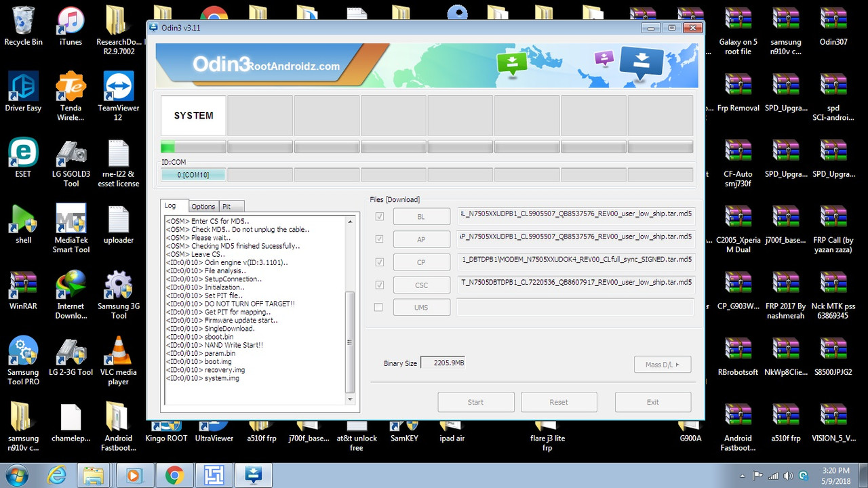
Task: Toggle the AP file checkbox
Action: click(x=379, y=239)
